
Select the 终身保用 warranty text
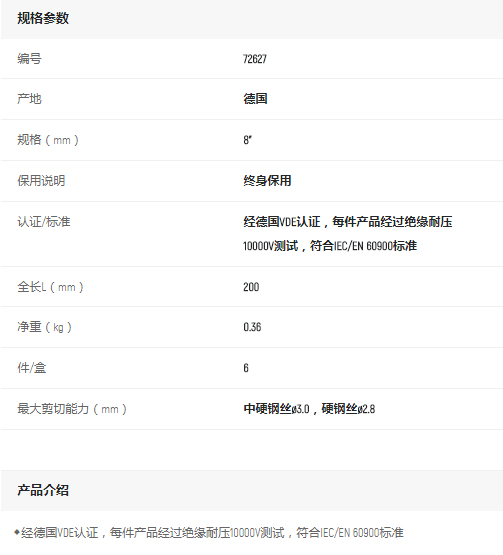(267, 181)
